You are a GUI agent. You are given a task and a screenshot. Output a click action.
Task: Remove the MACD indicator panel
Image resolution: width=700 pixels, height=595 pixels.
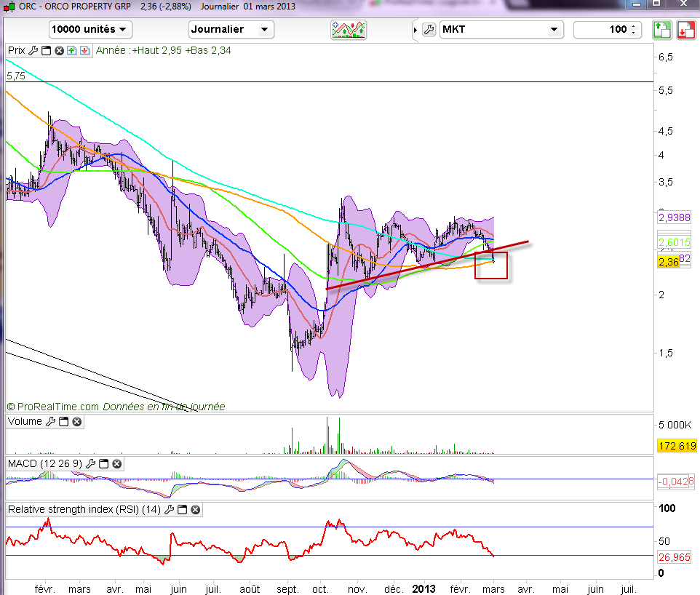click(x=116, y=463)
